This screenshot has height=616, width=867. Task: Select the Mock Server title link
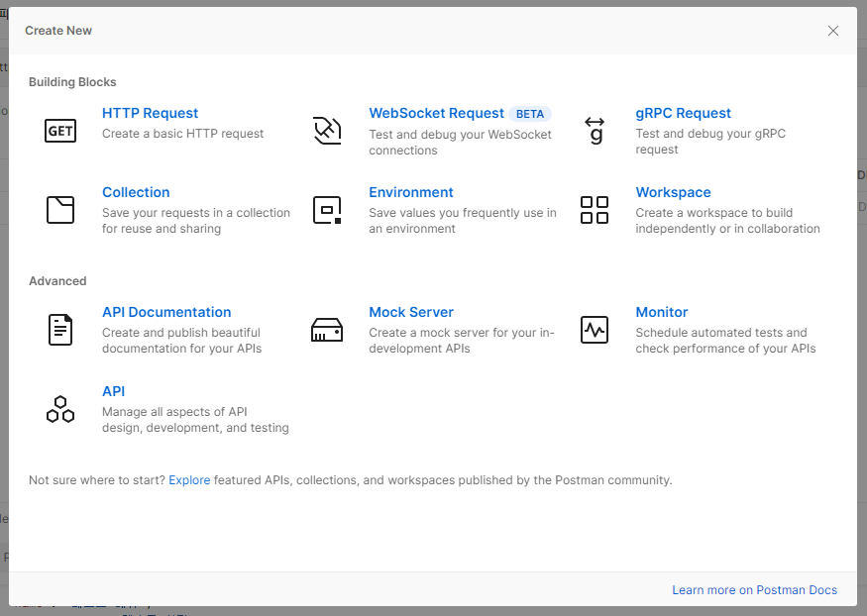(411, 312)
